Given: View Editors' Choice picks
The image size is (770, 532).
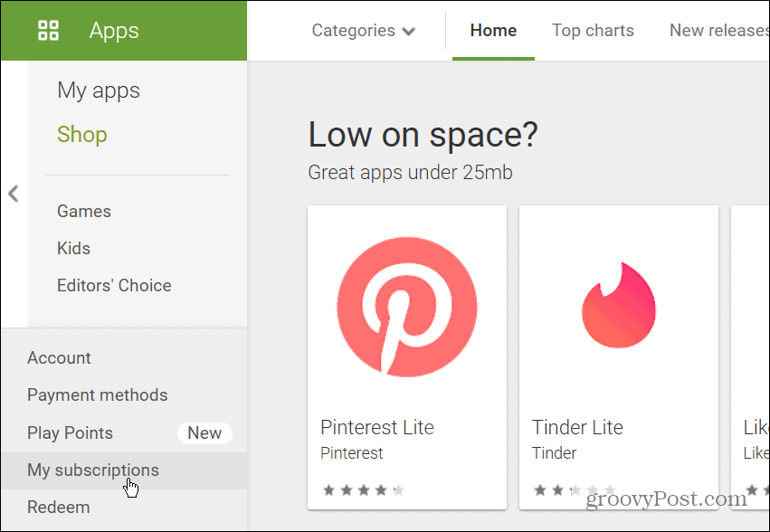Looking at the screenshot, I should click(114, 285).
